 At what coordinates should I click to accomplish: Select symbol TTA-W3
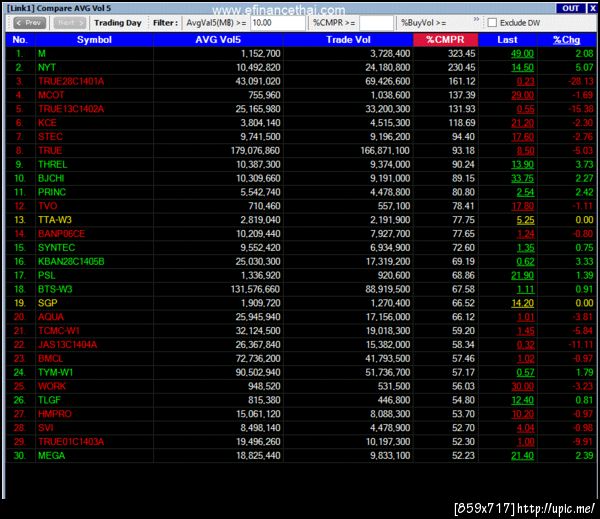(55, 220)
